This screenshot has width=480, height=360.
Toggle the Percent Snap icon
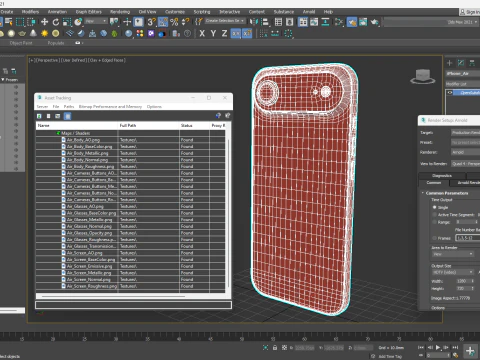coord(174,22)
